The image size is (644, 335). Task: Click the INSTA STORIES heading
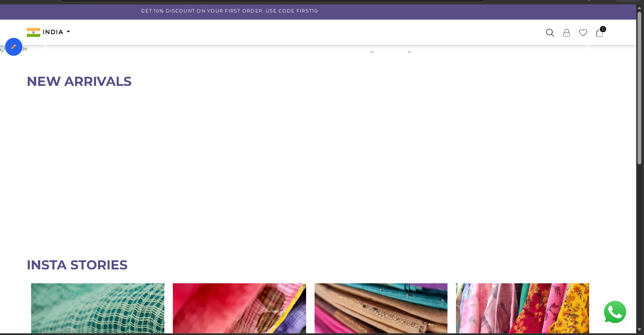tap(77, 265)
